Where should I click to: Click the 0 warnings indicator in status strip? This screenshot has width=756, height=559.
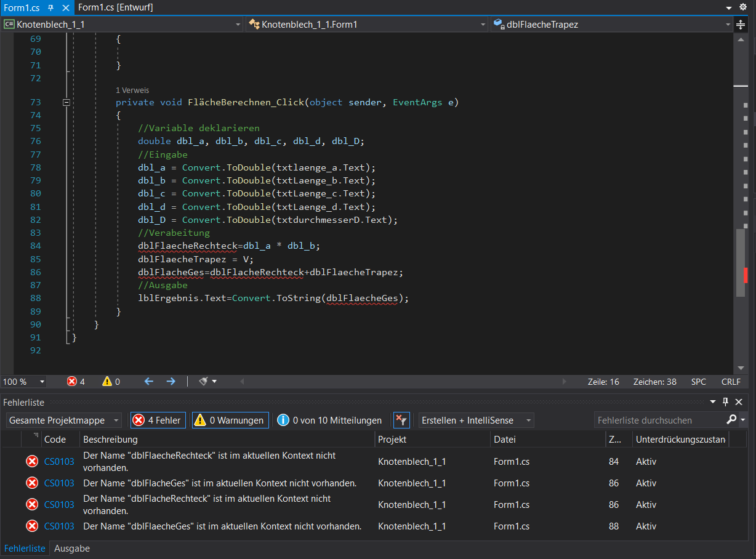[x=111, y=382]
